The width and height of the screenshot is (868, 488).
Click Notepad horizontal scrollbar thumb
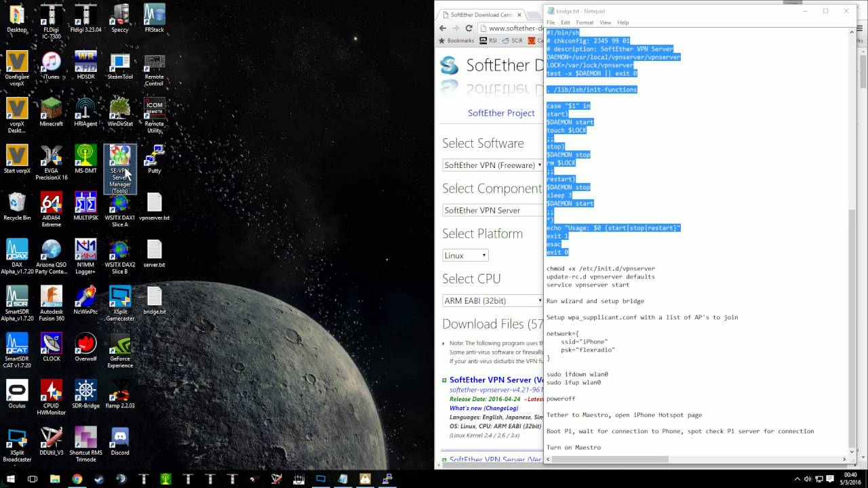pos(610,459)
